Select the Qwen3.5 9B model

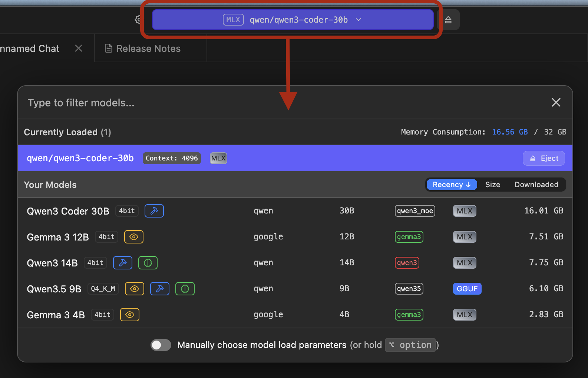tap(295, 289)
